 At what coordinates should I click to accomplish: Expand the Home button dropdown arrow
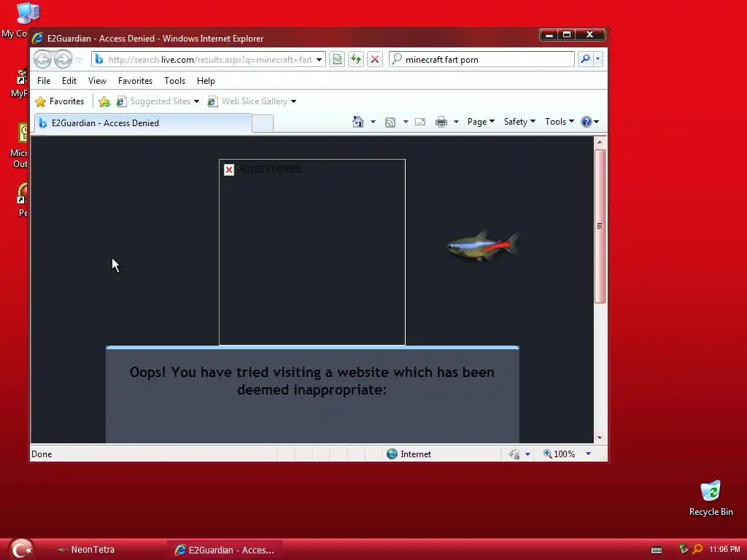click(373, 122)
